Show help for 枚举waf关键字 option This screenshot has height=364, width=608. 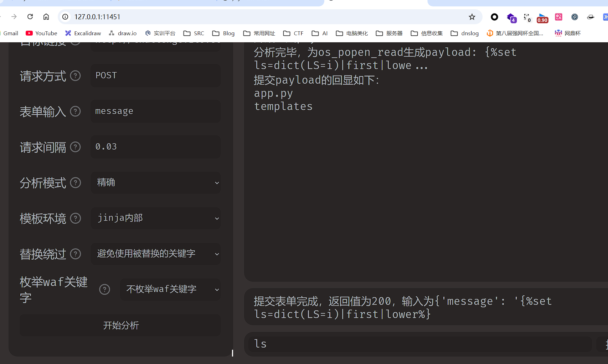click(104, 290)
